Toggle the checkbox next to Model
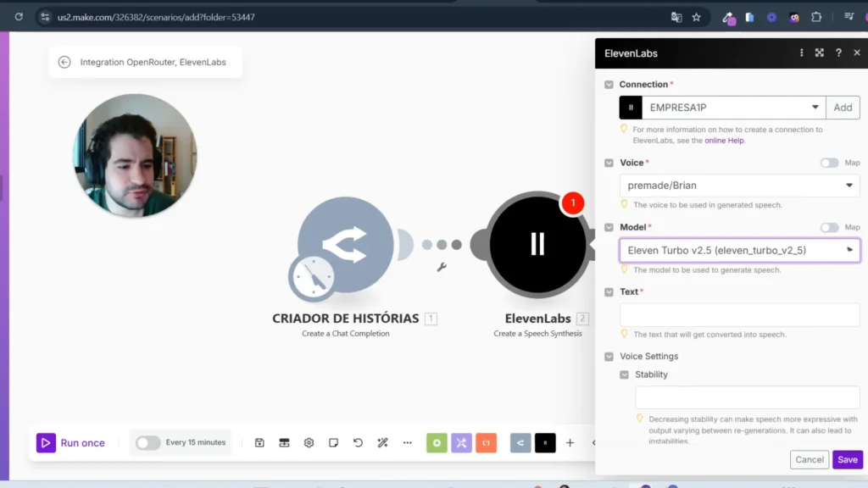 (609, 227)
